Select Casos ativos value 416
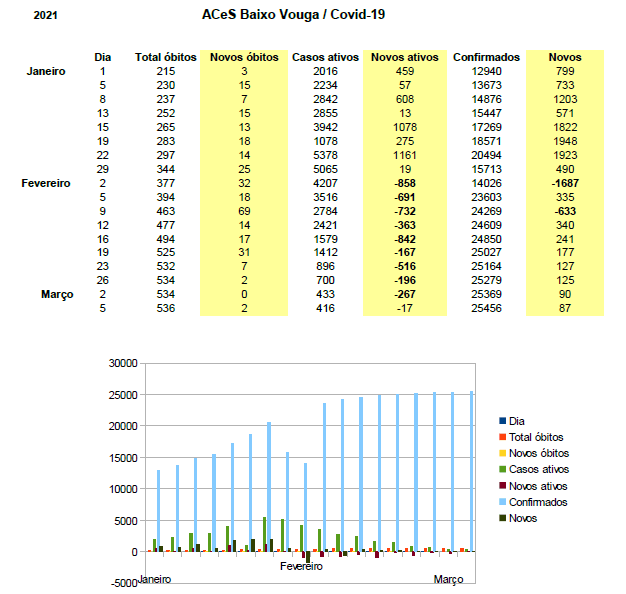Image resolution: width=626 pixels, height=594 pixels. click(325, 308)
